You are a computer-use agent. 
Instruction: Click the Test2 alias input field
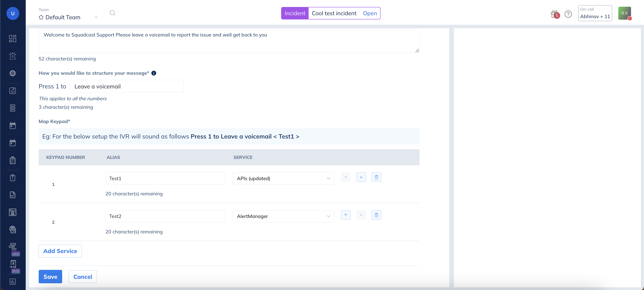point(165,216)
